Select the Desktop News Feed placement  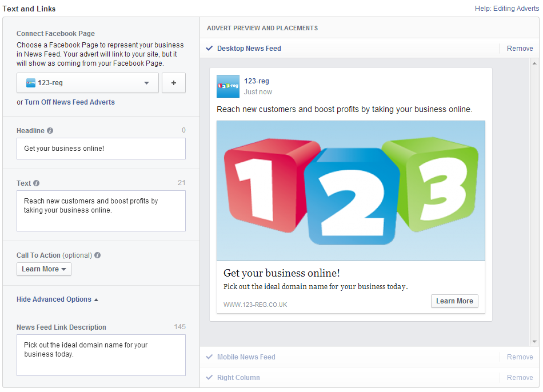[x=249, y=49]
